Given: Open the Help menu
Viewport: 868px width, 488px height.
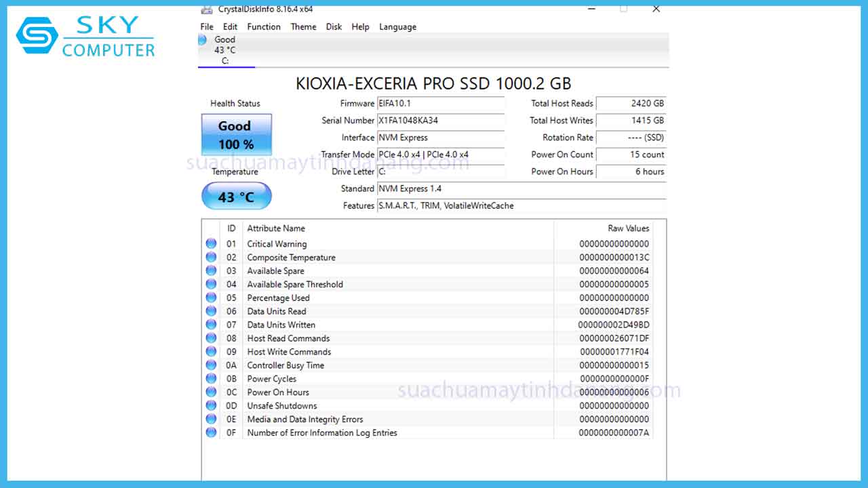Looking at the screenshot, I should (360, 27).
